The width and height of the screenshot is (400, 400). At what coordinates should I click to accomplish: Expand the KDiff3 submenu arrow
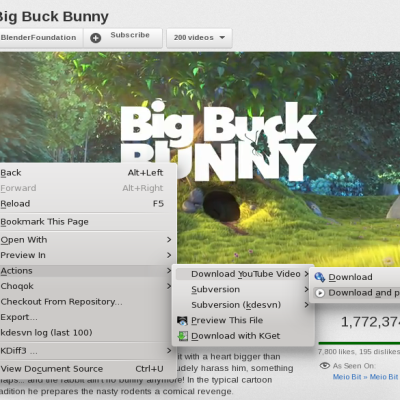pos(169,351)
